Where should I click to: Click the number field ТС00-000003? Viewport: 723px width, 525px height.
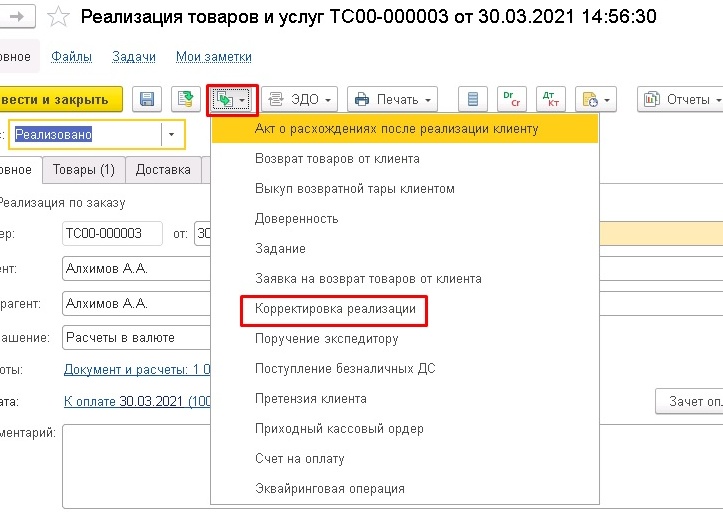pyautogui.click(x=112, y=233)
